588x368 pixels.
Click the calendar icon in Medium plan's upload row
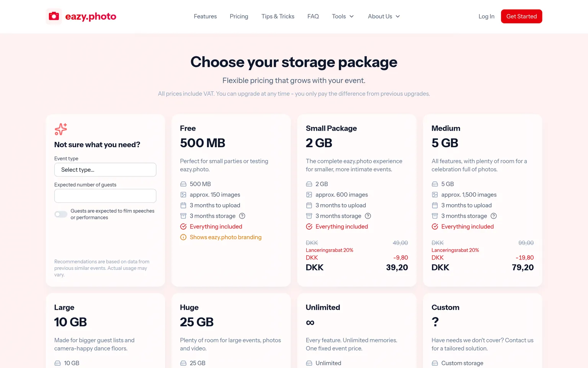435,205
